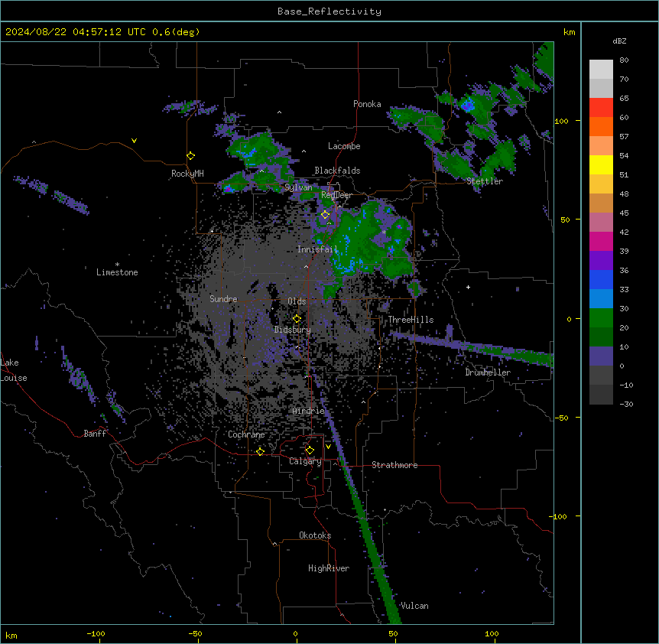Screen dimensions: 659x644
Task: Click the Lake Louise label
Action: point(14,370)
